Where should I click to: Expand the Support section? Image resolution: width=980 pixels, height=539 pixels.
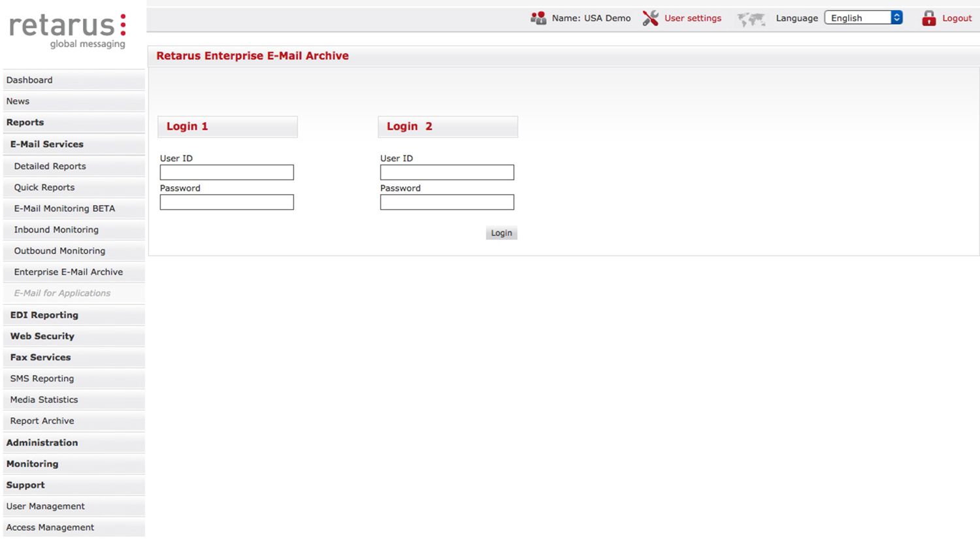(x=74, y=485)
